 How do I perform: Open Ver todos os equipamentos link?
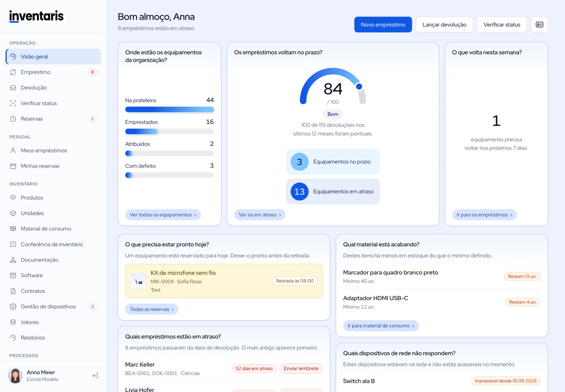[x=163, y=215]
